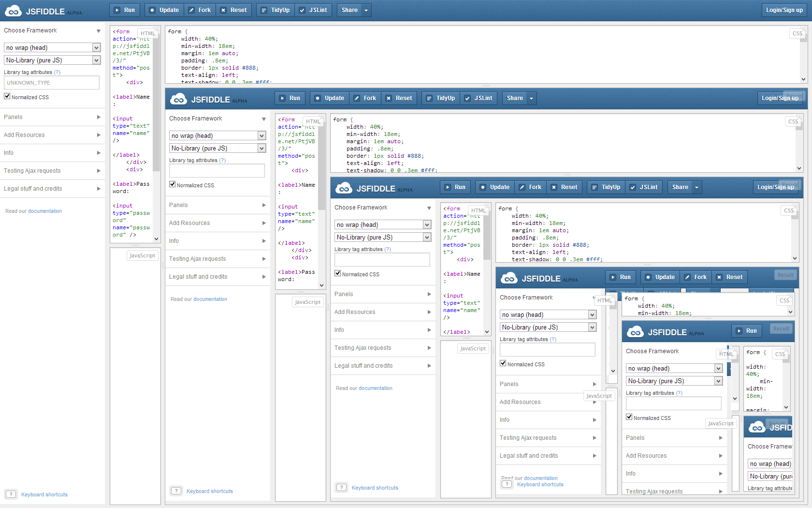Click Reset in the third-level nested toolbar
The image size is (812, 508).
pos(565,187)
